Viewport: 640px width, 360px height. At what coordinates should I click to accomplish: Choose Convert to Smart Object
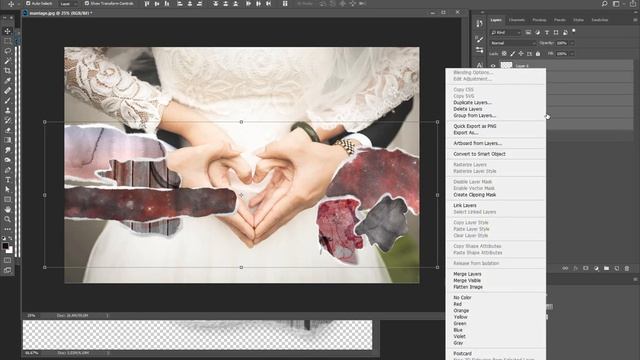tap(479, 154)
